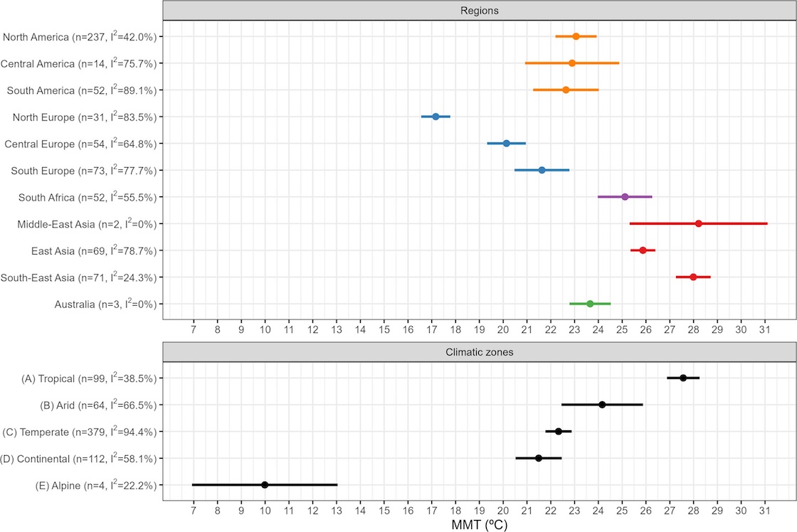Click the South Europe row label

81,171
